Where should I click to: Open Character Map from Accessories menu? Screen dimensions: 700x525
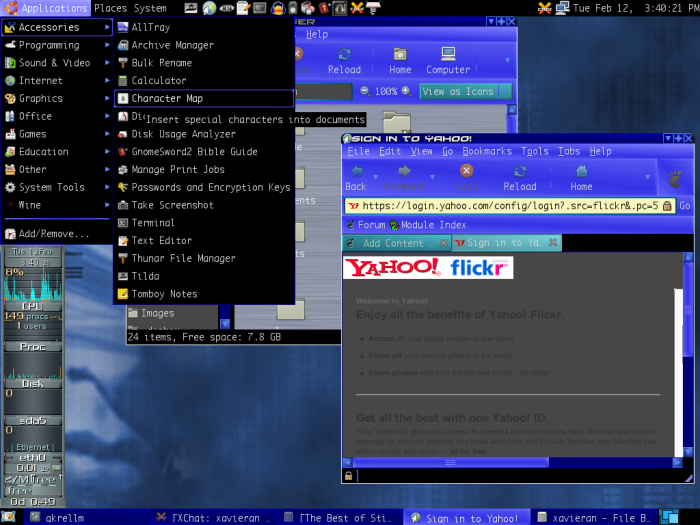(204, 98)
